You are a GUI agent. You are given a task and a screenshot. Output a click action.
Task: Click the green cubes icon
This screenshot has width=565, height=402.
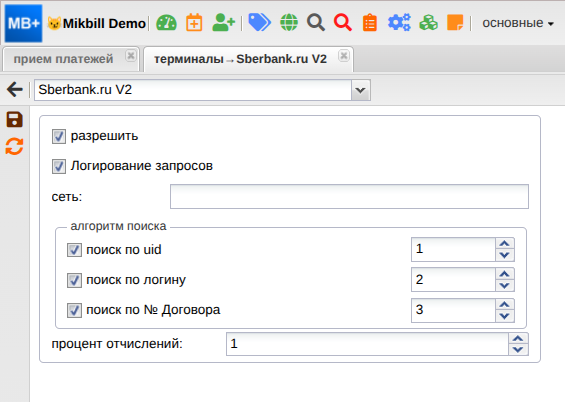[428, 23]
